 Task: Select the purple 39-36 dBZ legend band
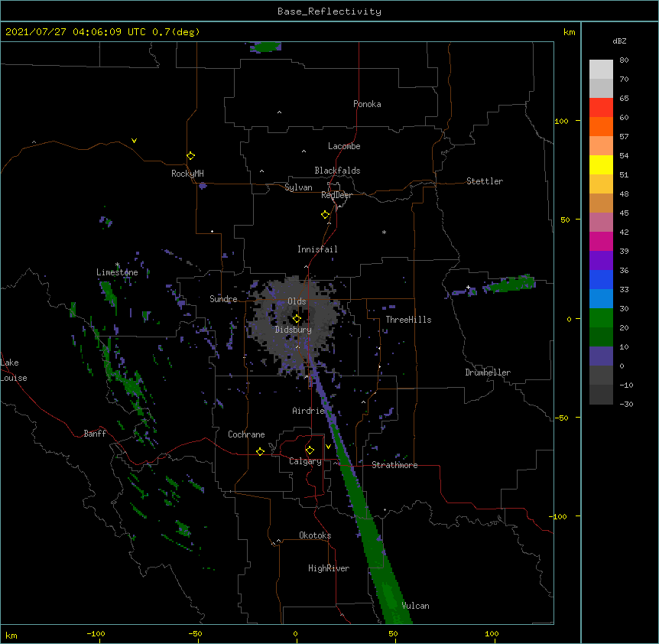click(x=601, y=261)
